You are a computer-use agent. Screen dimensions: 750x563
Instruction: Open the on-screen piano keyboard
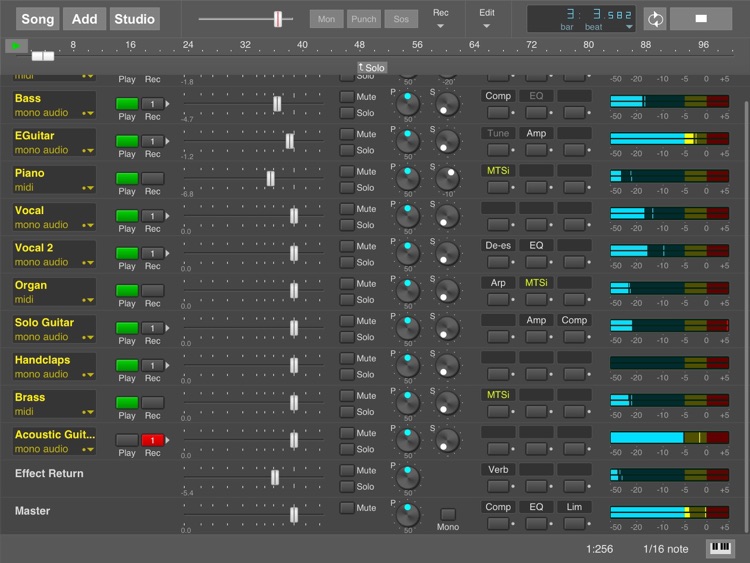[x=720, y=548]
